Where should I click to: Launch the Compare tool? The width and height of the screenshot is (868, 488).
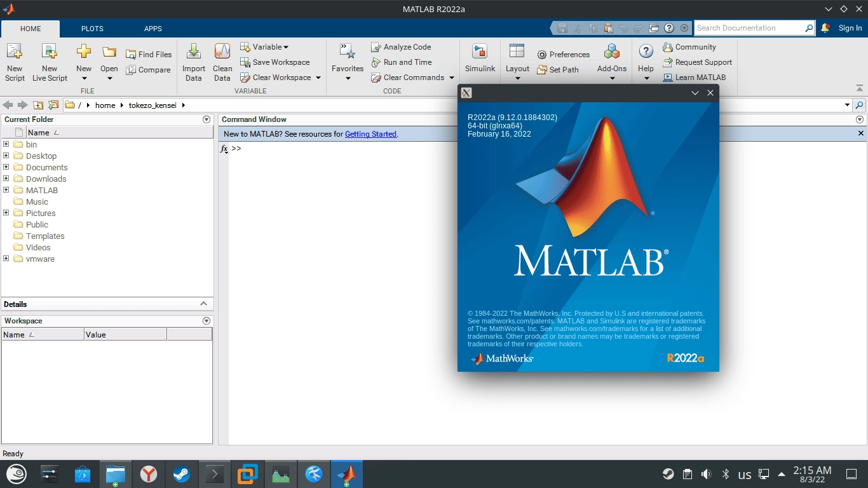(x=149, y=70)
